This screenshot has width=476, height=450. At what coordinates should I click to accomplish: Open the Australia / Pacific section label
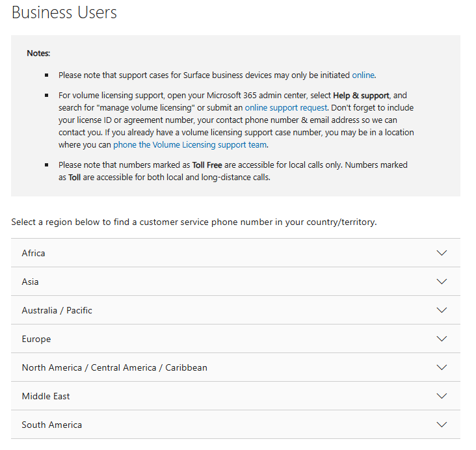coord(57,310)
